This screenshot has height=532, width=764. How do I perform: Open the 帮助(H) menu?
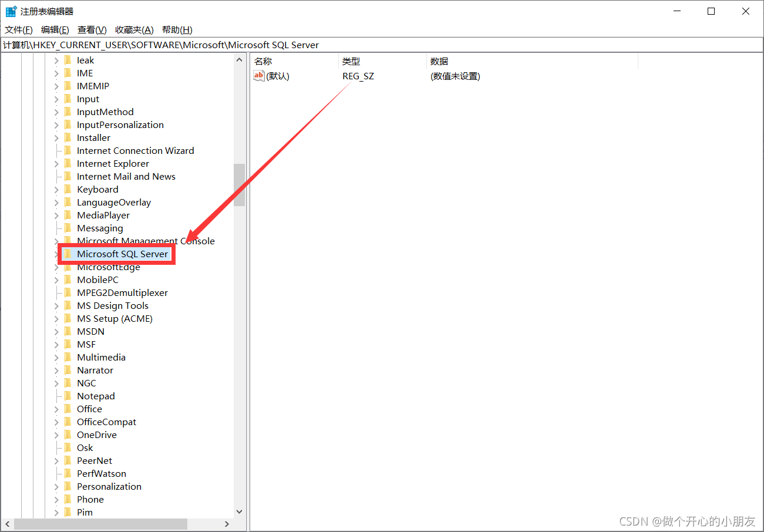[x=177, y=30]
